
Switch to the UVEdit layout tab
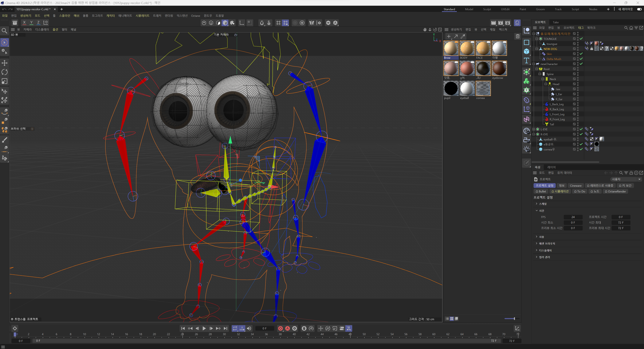tap(505, 9)
